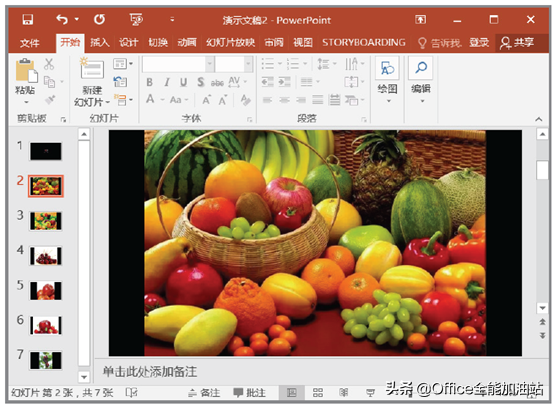Toggle Strikethrough formatting
Viewport: 554px width, 407px height.
217,83
